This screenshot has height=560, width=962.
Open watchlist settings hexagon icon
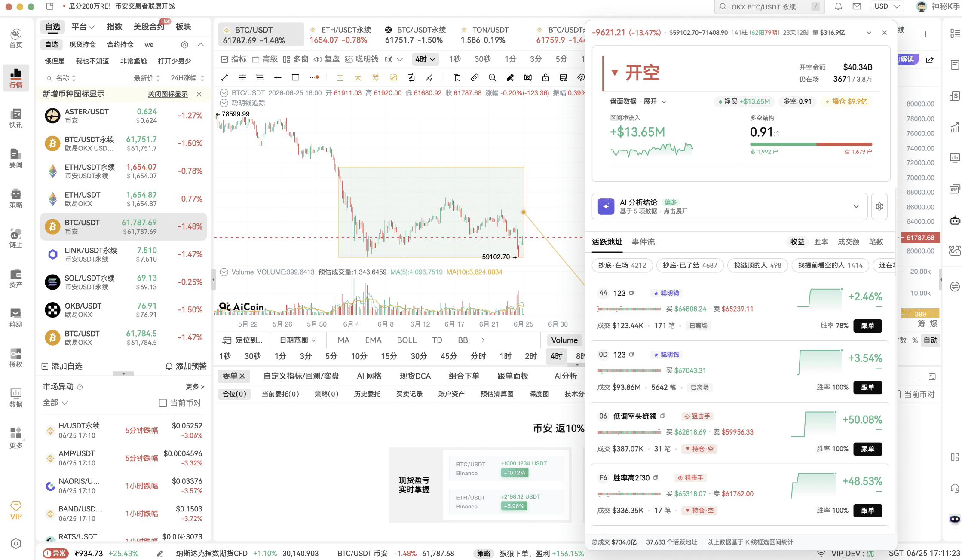tap(184, 45)
